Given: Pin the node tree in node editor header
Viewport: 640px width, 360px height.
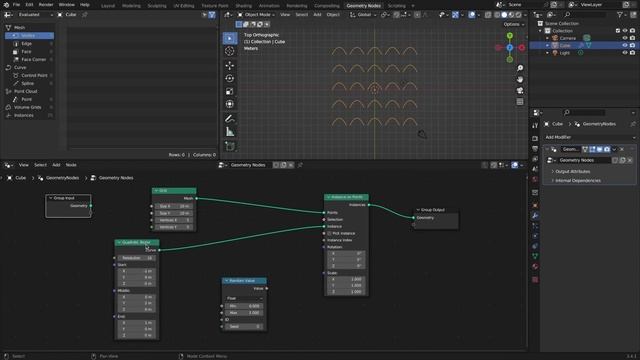Looking at the screenshot, I should click(300, 165).
